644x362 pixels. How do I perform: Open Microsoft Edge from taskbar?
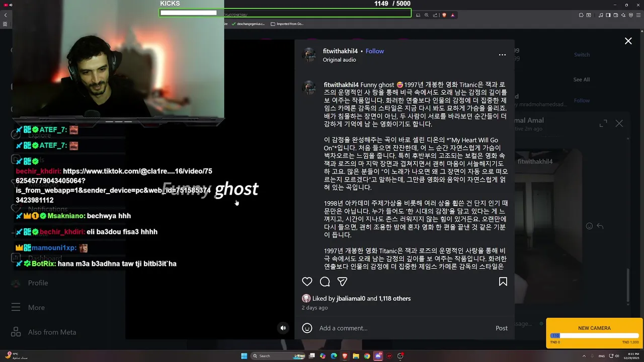click(334, 356)
